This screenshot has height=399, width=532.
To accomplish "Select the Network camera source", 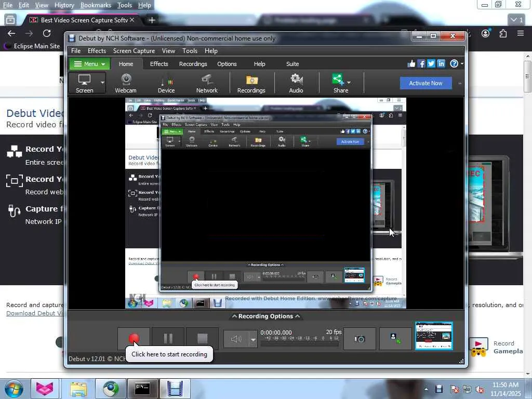I will click(x=207, y=83).
